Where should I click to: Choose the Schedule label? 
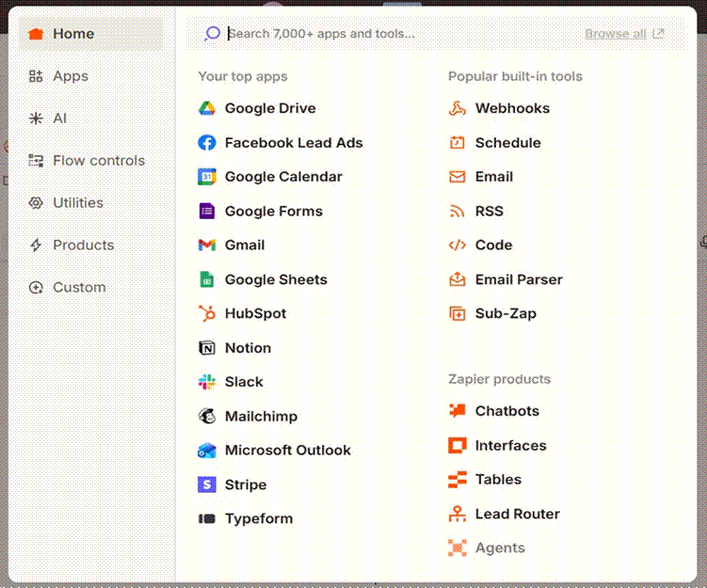(x=508, y=143)
